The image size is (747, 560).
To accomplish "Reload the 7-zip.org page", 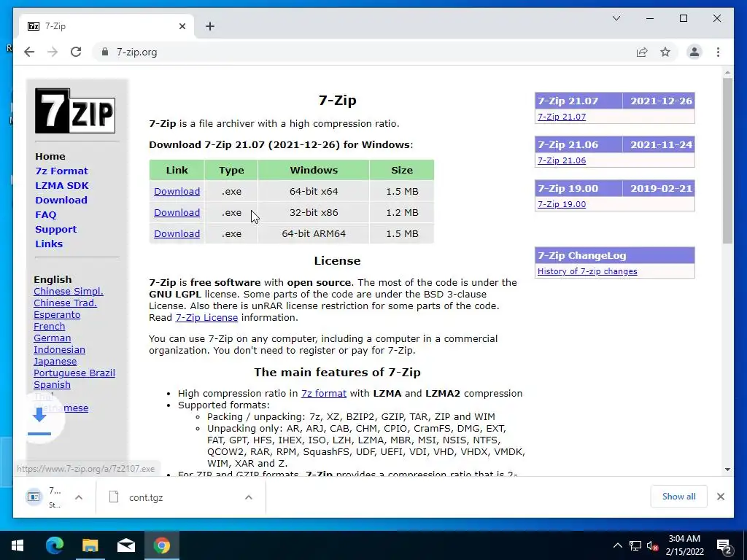I will coord(76,52).
